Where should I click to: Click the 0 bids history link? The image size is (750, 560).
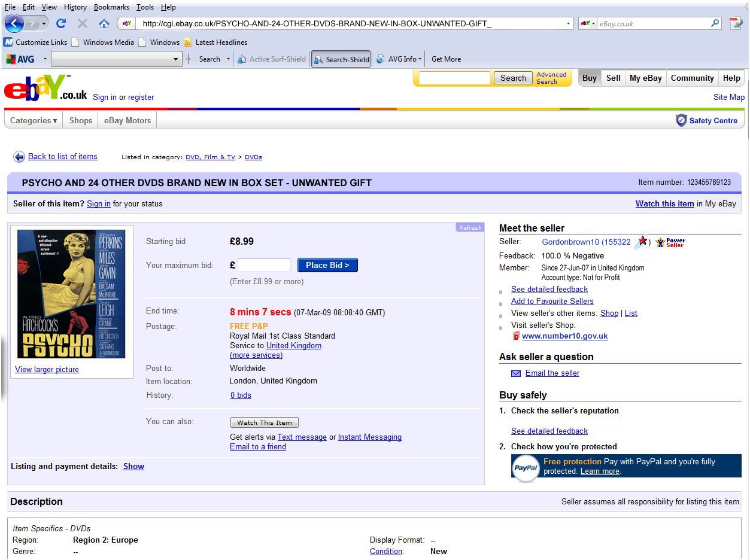pyautogui.click(x=241, y=395)
